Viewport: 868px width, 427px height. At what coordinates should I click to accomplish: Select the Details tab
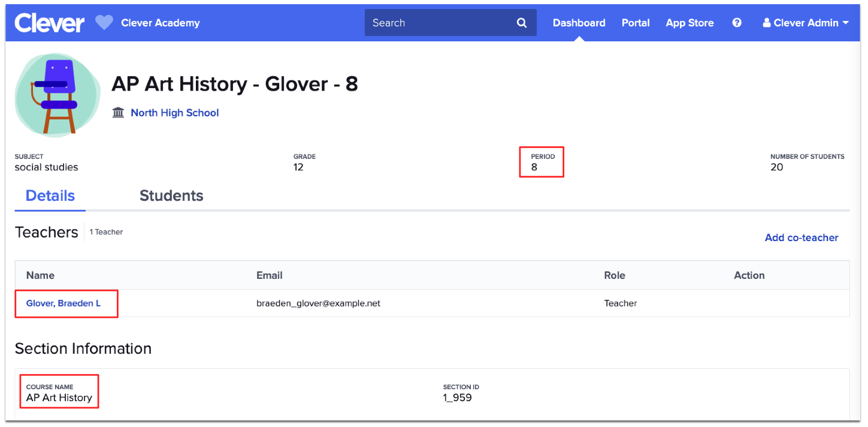coord(50,196)
